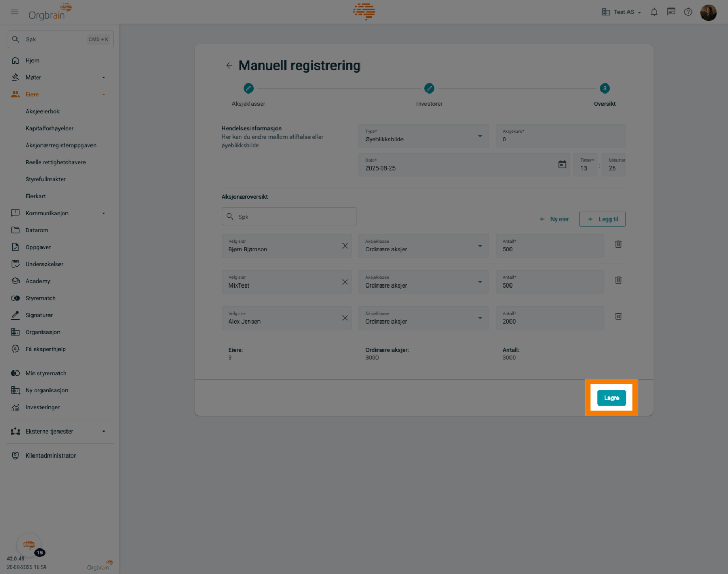728x574 pixels.
Task: Open the Type dropdown showing Øyeblikksbilde
Action: (x=423, y=136)
